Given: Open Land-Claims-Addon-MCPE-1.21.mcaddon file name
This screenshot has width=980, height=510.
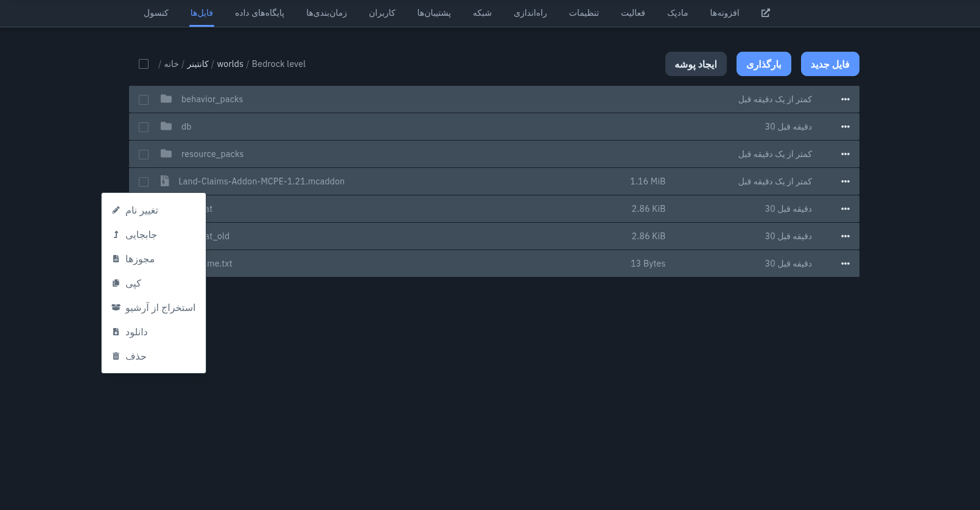Looking at the screenshot, I should tap(262, 181).
